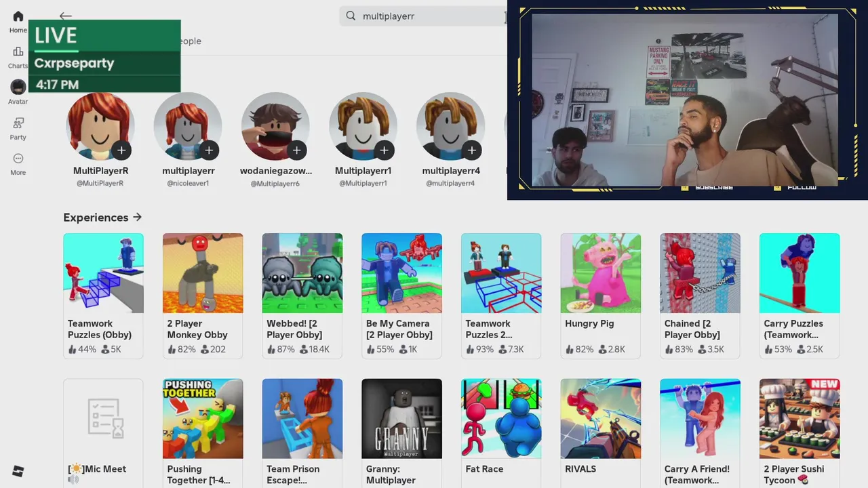The image size is (868, 488).
Task: Click the @Multiplayerr6 username text
Action: [x=275, y=184]
